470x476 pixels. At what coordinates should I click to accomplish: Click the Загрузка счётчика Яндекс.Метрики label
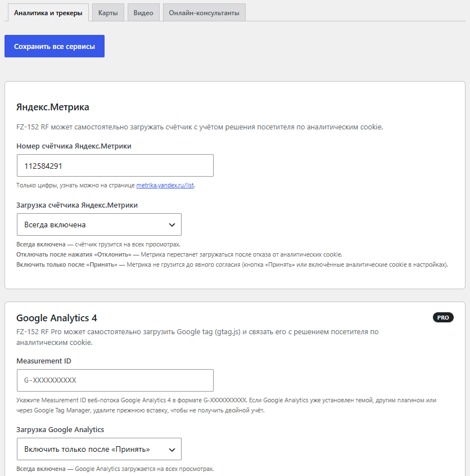coord(77,205)
